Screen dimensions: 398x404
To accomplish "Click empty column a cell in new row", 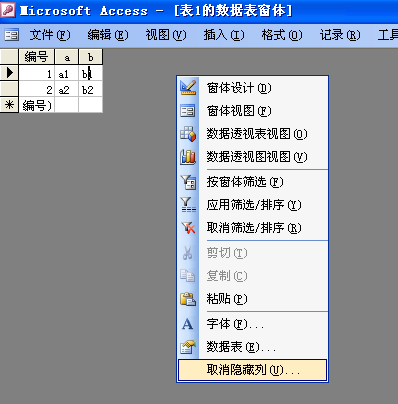I will [x=67, y=105].
